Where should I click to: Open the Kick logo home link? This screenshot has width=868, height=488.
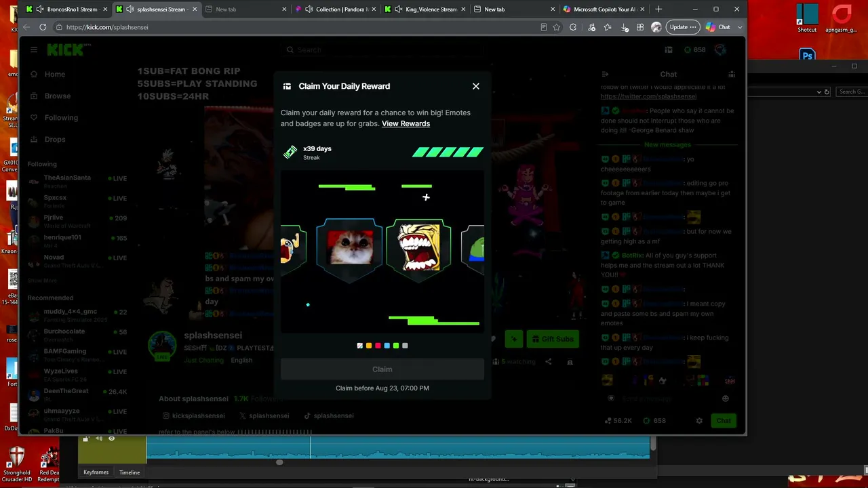coord(65,49)
